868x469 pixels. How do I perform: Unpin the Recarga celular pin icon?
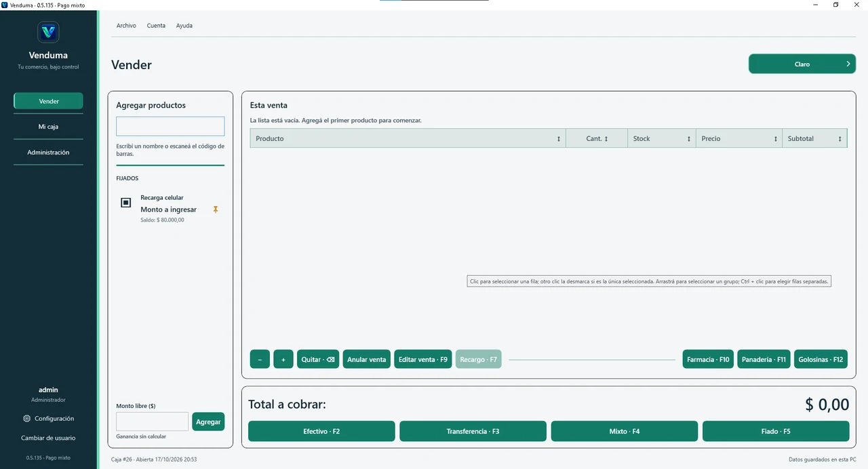click(x=216, y=210)
